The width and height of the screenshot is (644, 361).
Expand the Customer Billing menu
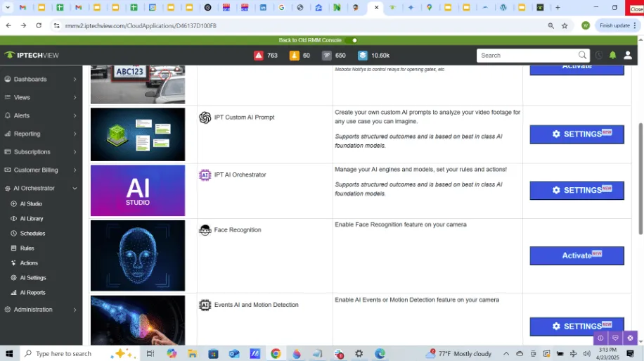[41, 170]
